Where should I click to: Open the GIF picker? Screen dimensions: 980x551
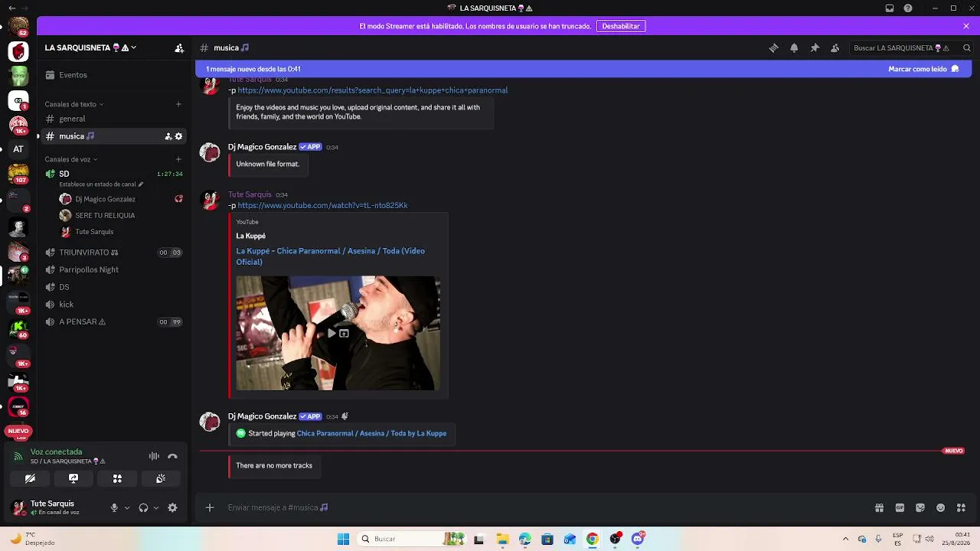(x=900, y=507)
